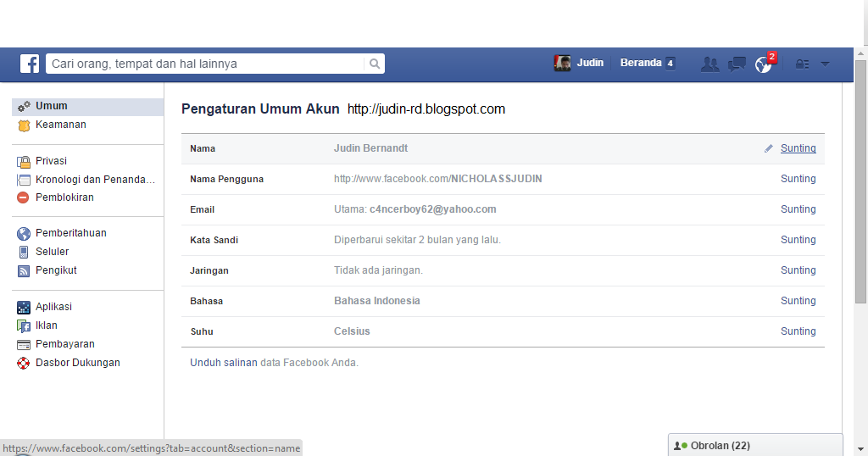Click the Facebook logo icon

tap(30, 64)
